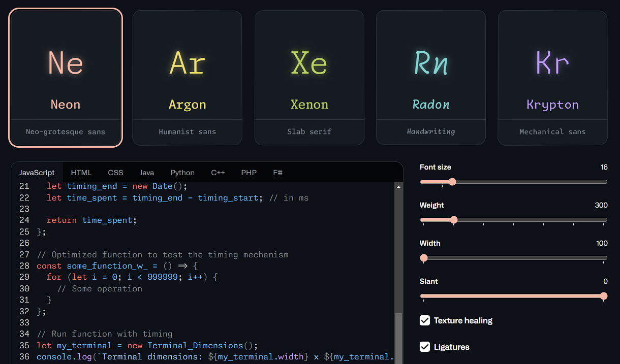Click the "// Some operation" comment
The image size is (620, 364).
100,289
